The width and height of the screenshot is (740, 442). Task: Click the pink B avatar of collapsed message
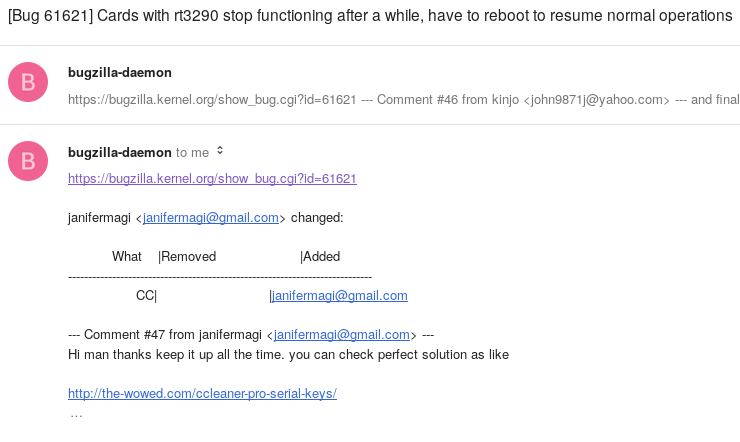[x=28, y=82]
